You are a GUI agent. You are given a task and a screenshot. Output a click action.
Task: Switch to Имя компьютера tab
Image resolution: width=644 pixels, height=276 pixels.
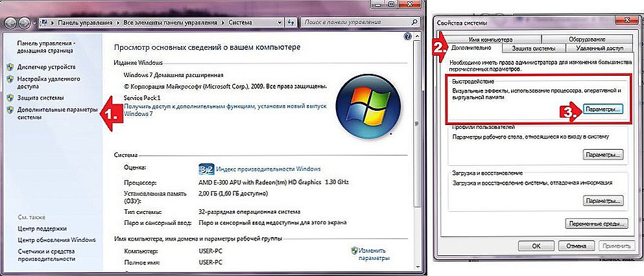490,40
